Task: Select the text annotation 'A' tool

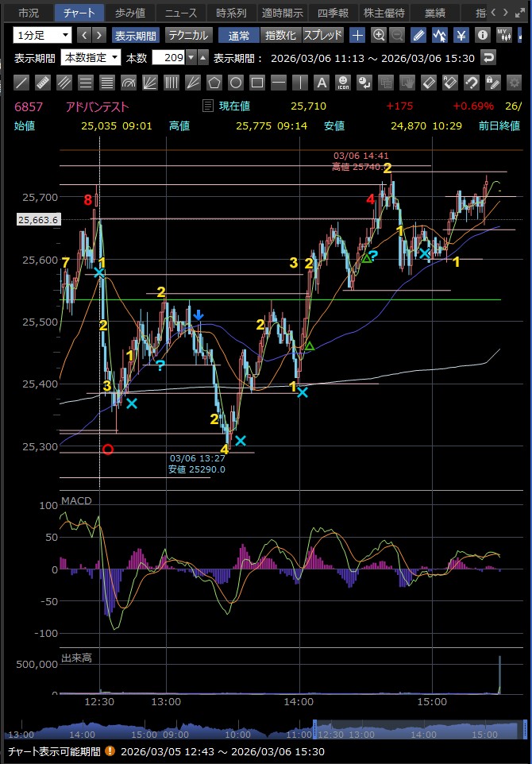Action: click(x=321, y=82)
